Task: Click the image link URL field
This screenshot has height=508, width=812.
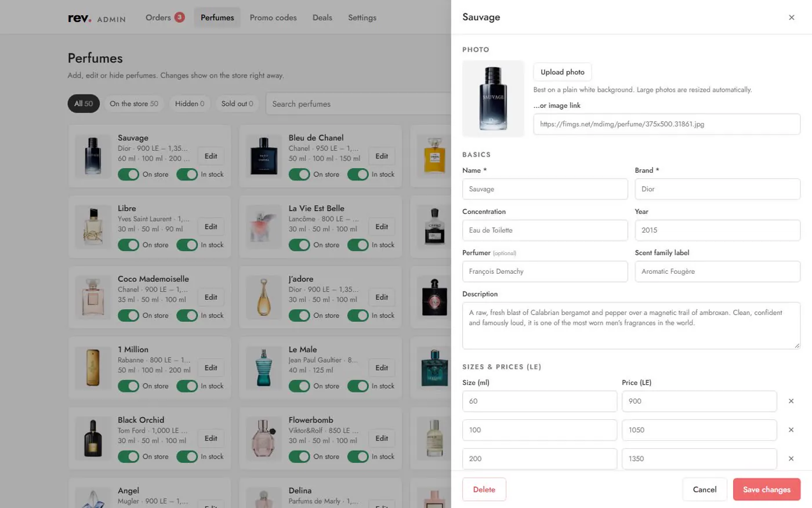Action: 667,124
